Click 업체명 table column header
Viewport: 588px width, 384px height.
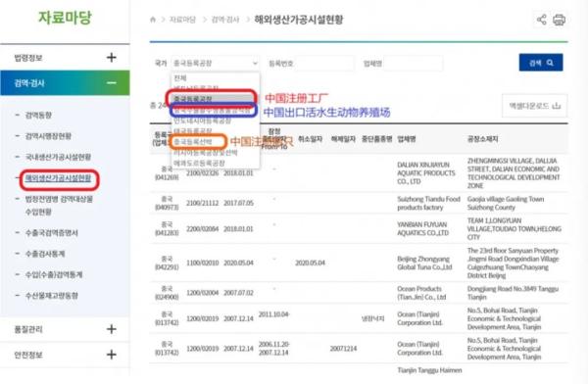tap(407, 139)
